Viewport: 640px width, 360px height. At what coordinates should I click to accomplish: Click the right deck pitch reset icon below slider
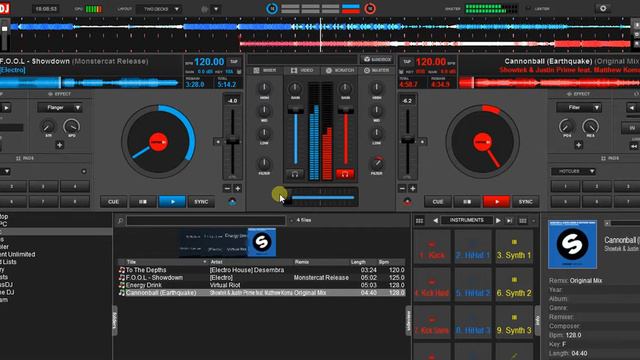click(407, 201)
